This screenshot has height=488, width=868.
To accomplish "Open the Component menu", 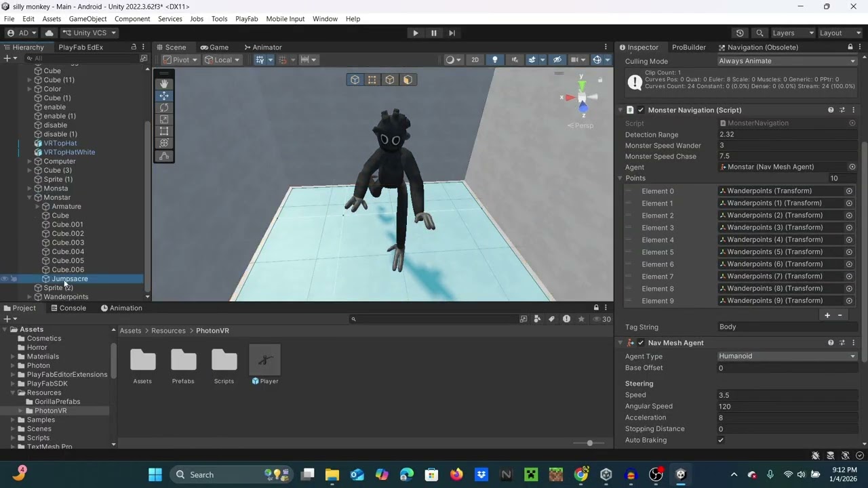I will (x=132, y=19).
